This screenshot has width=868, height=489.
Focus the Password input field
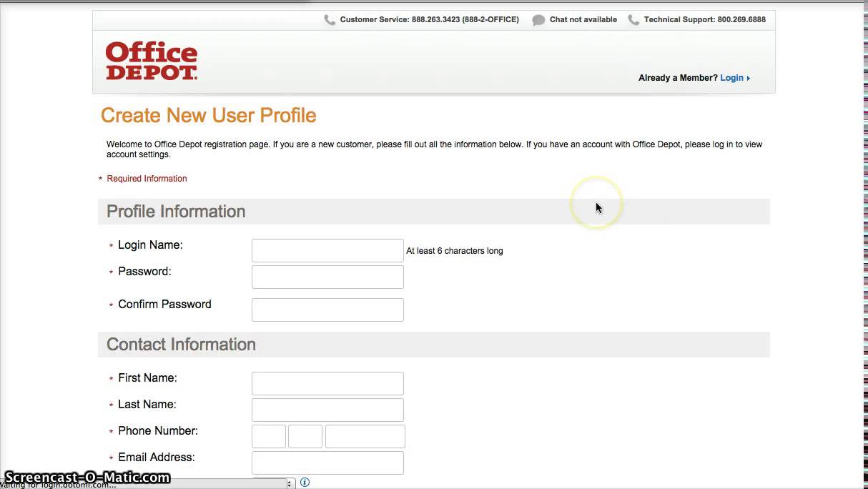(x=327, y=277)
